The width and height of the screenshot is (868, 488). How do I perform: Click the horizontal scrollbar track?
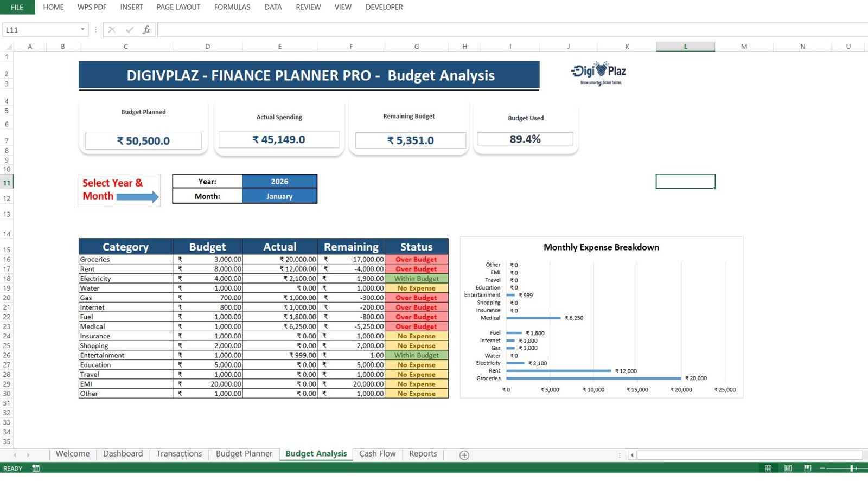click(749, 455)
